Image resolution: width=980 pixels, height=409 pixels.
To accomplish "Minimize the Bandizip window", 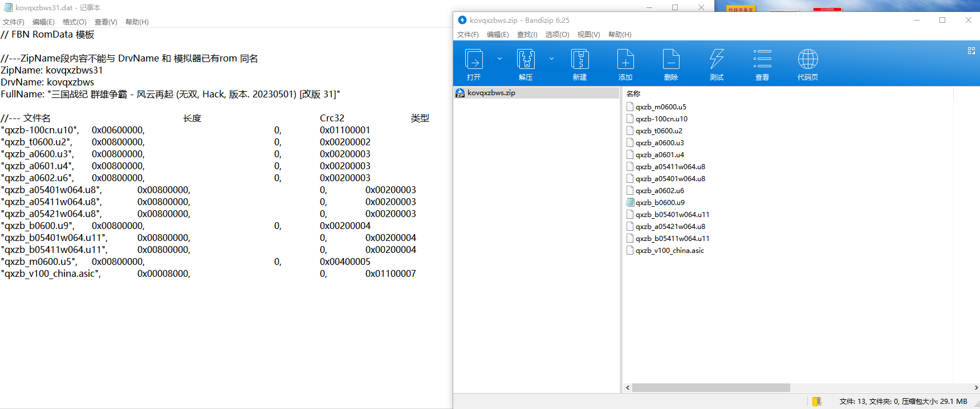I will click(917, 20).
